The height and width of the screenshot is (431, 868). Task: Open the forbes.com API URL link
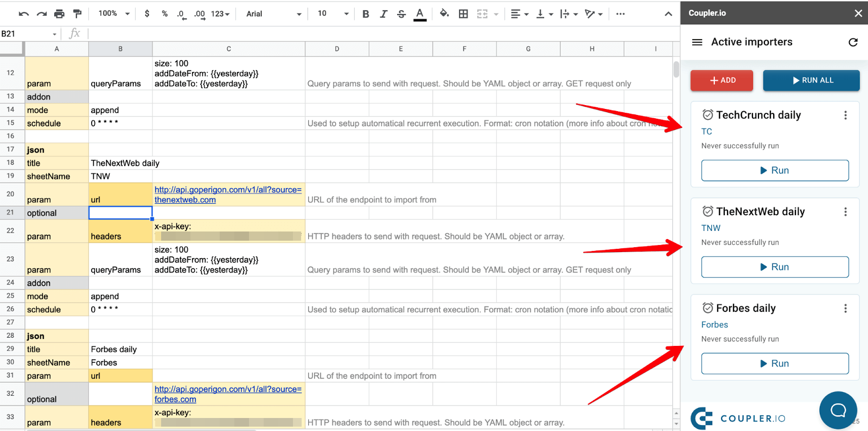228,394
